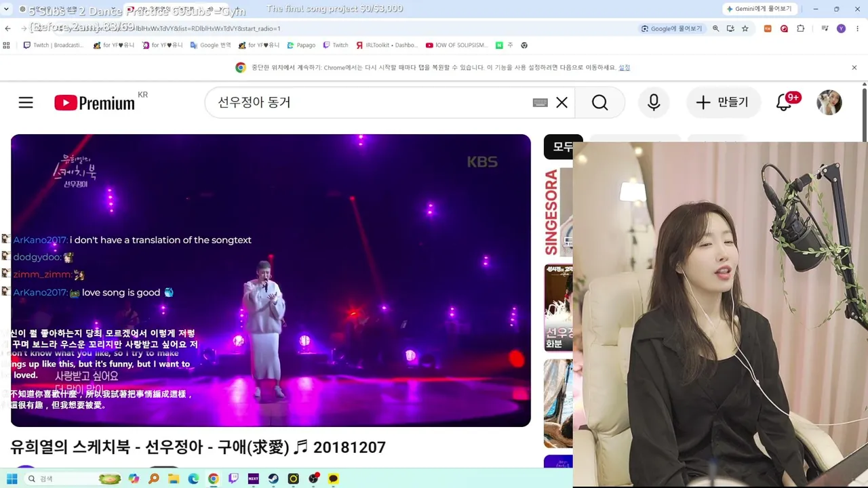Open the Twitch bookmark next to Papago
Image resolution: width=868 pixels, height=488 pixels.
(x=336, y=45)
